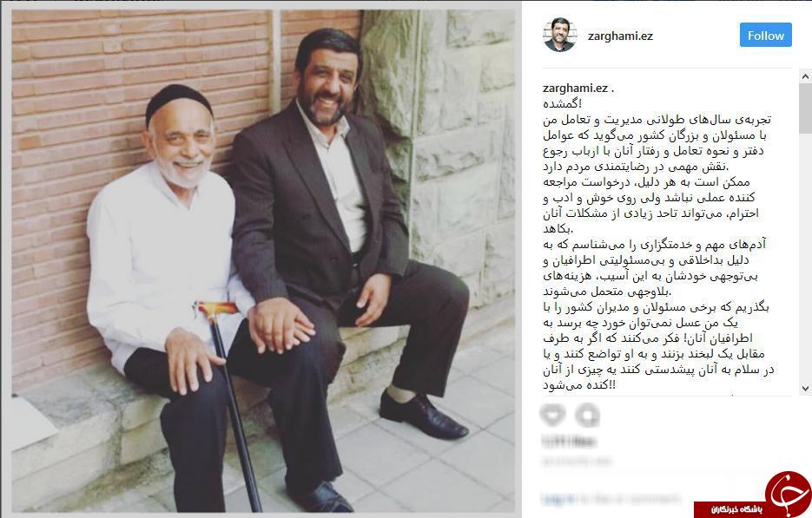This screenshot has width=812, height=518.
Task: Click the scrollbar down arrow in caption panel
Action: click(x=805, y=389)
